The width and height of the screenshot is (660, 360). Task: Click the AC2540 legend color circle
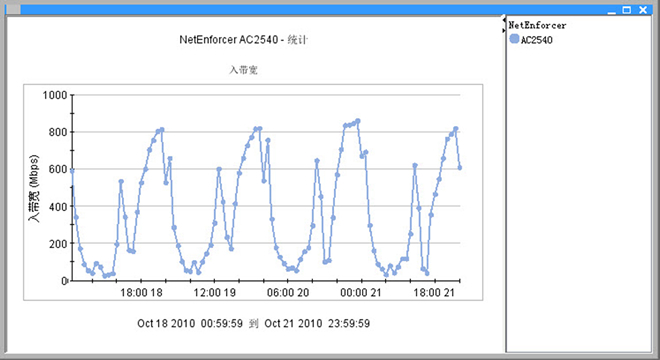pyautogui.click(x=514, y=39)
